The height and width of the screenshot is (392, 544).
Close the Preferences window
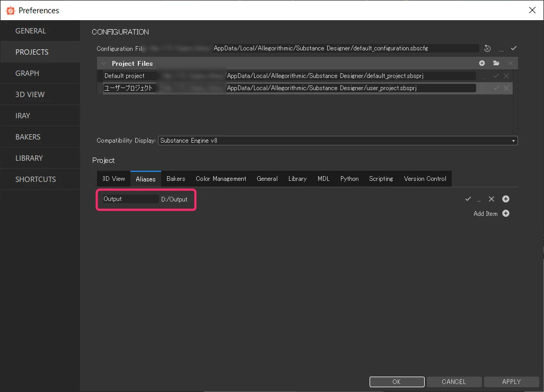point(532,10)
